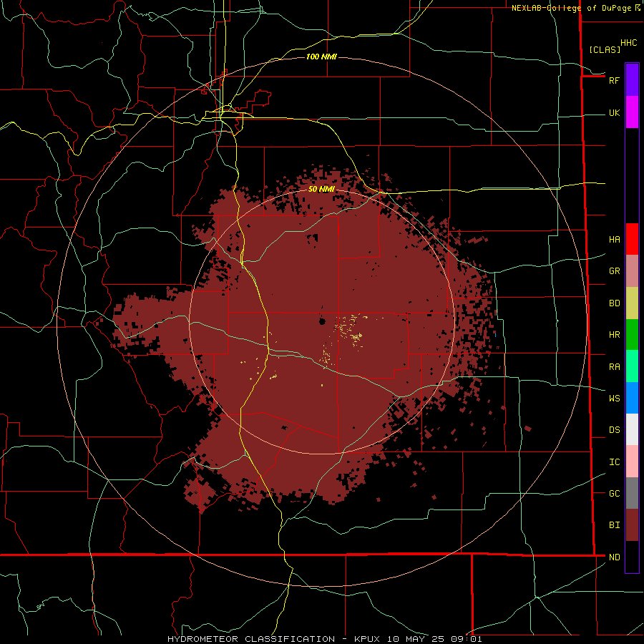Click the DS legend label
This screenshot has width=644, height=644.
614,430
